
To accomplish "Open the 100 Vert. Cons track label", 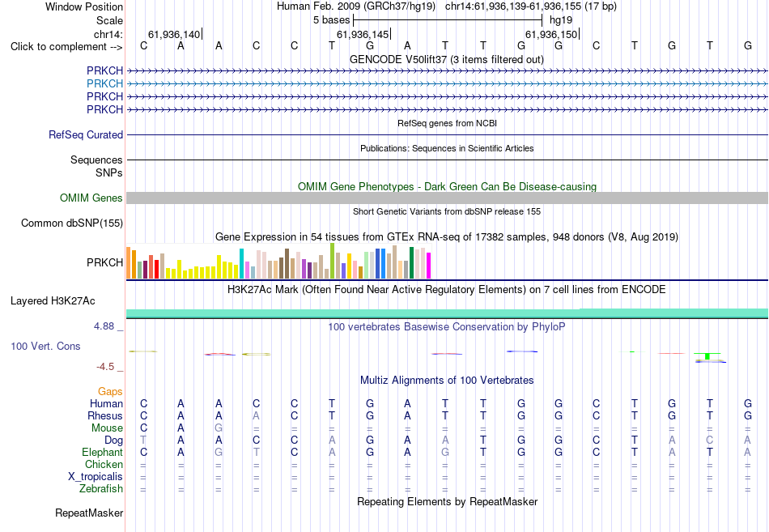I will coord(45,347).
